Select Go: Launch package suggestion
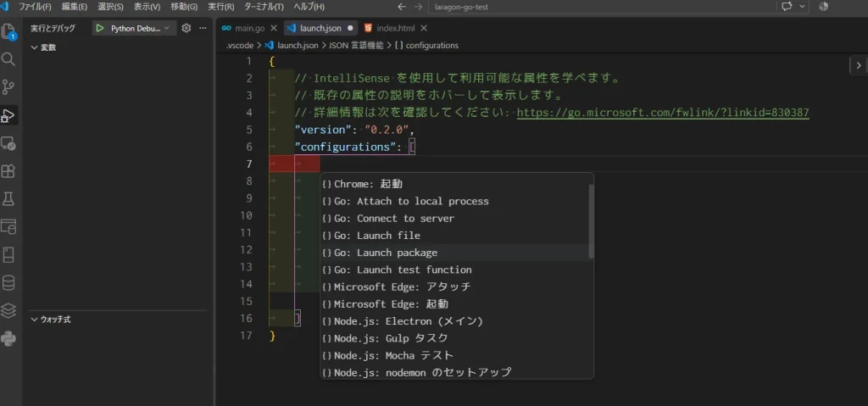Image resolution: width=868 pixels, height=406 pixels. pos(454,253)
